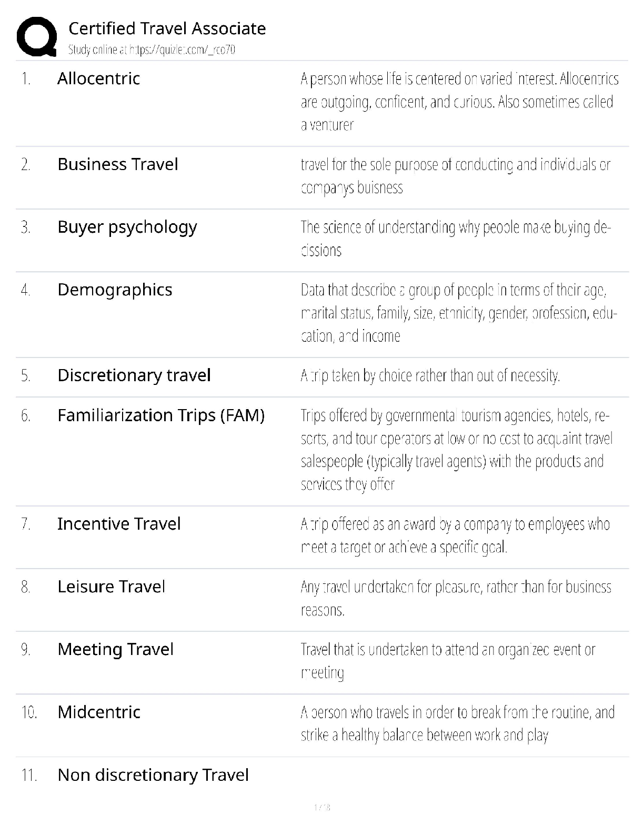
Task: Click the Leisure Travel term
Action: point(111,587)
